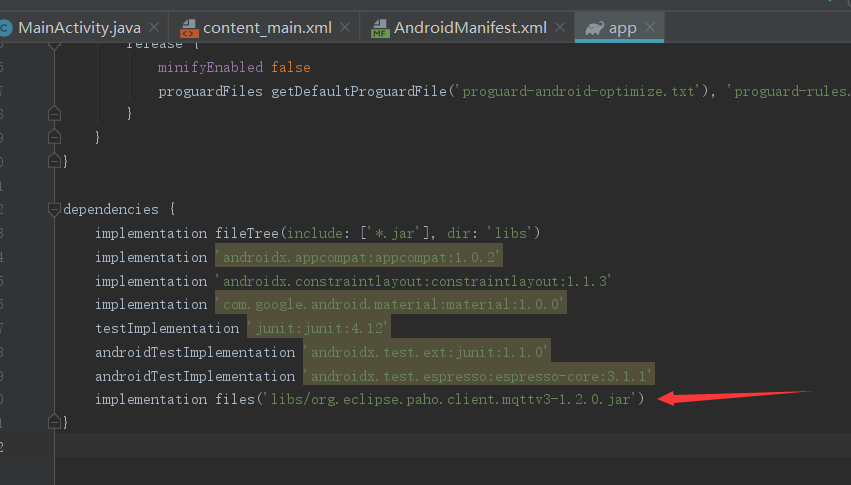851x485 pixels.
Task: Collapse the dependencies block fold marker
Action: tap(54, 209)
